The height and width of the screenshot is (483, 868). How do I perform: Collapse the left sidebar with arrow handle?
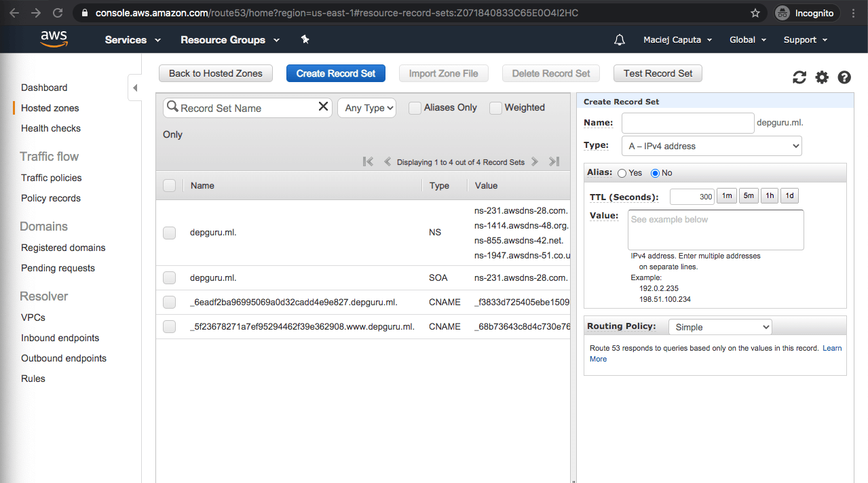click(134, 88)
